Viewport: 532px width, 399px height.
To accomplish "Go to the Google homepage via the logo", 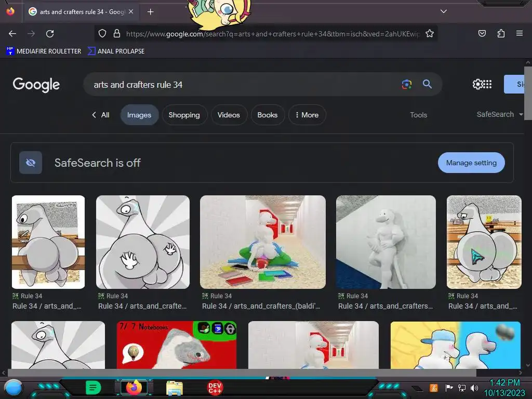I will [x=36, y=85].
